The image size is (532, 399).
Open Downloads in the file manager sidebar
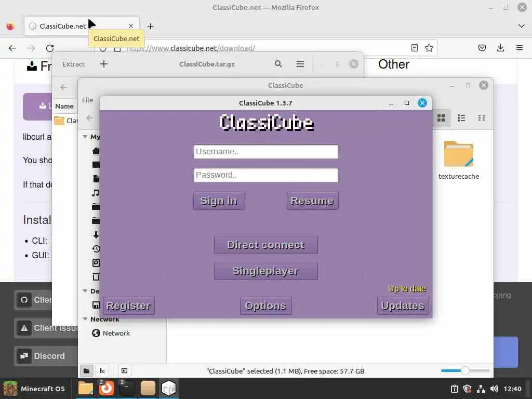coord(96,234)
